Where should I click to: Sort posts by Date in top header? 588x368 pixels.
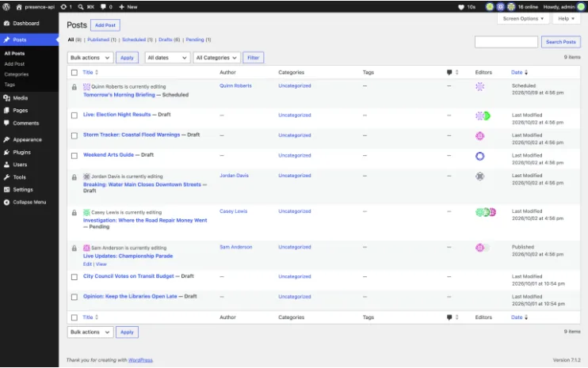point(519,72)
